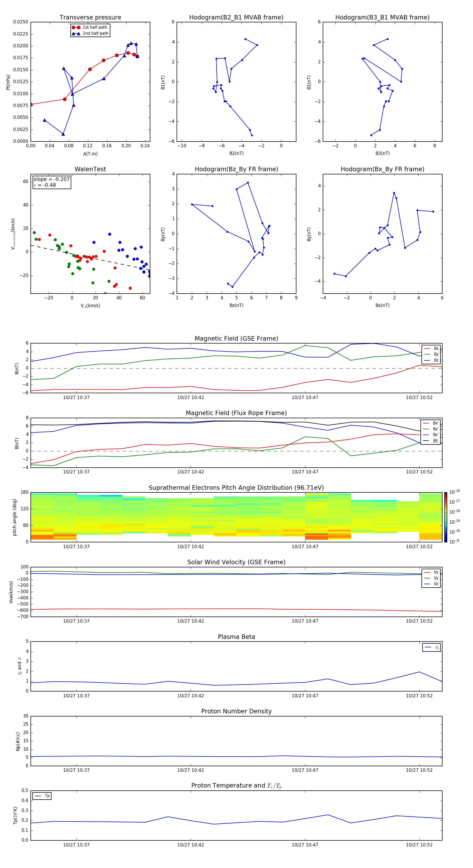Click the 'r = -0.48' annotation
The height and width of the screenshot is (868, 473).
pos(45,185)
